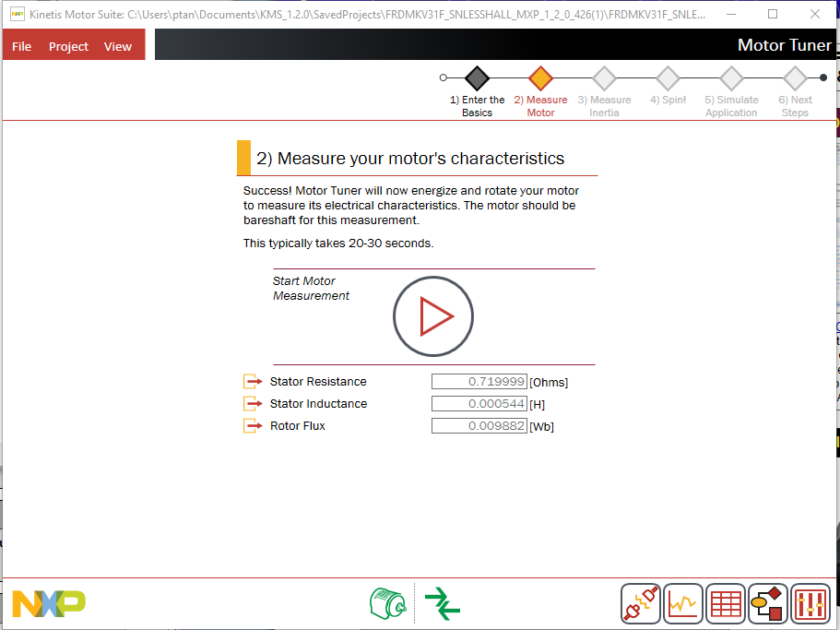The image size is (840, 630).
Task: Click the Rotor Flux value field
Action: pos(479,426)
